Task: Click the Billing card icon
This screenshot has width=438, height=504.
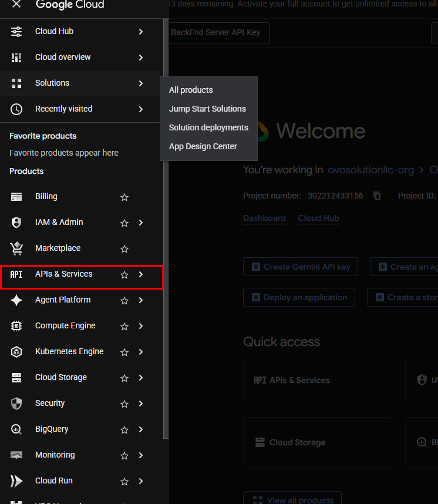Action: pyautogui.click(x=16, y=196)
